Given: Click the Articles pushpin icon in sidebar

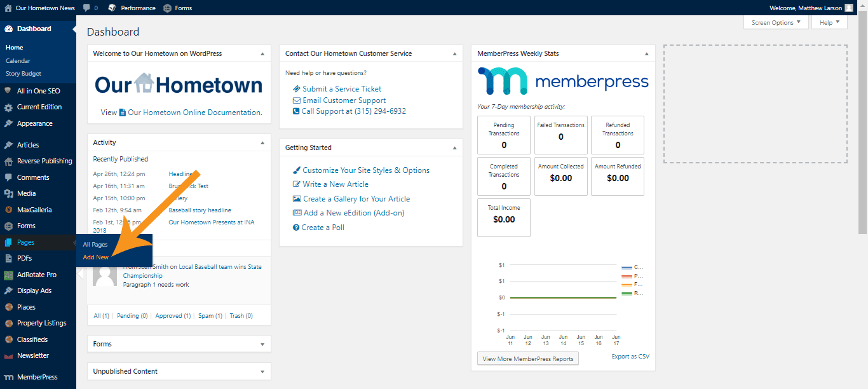Looking at the screenshot, I should [8, 145].
